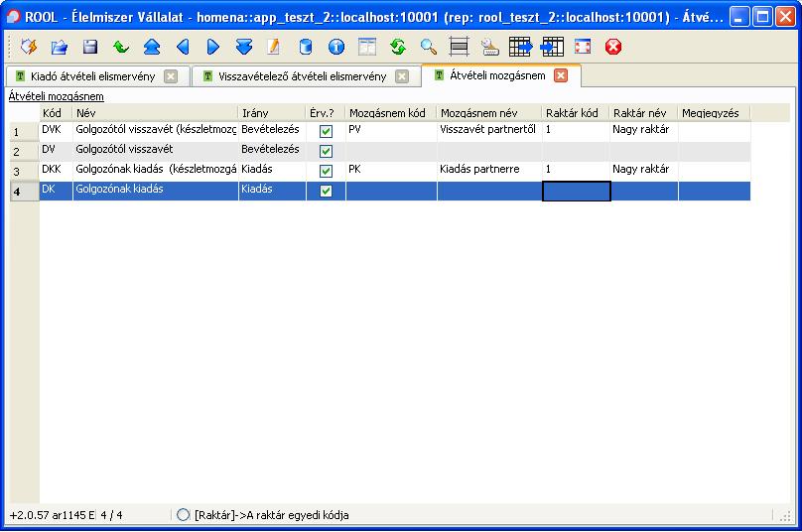The width and height of the screenshot is (802, 532).
Task: Toggle Érv.? checkbox in selected DK row
Action: click(326, 191)
